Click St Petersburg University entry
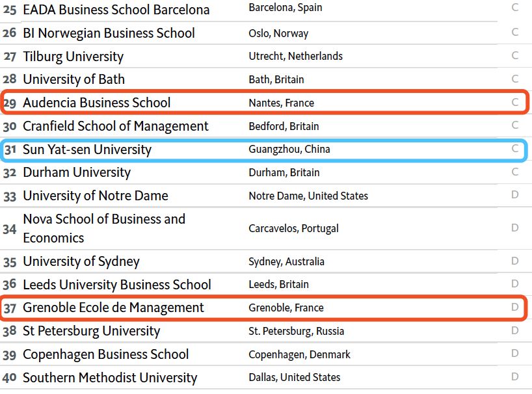 coord(91,331)
